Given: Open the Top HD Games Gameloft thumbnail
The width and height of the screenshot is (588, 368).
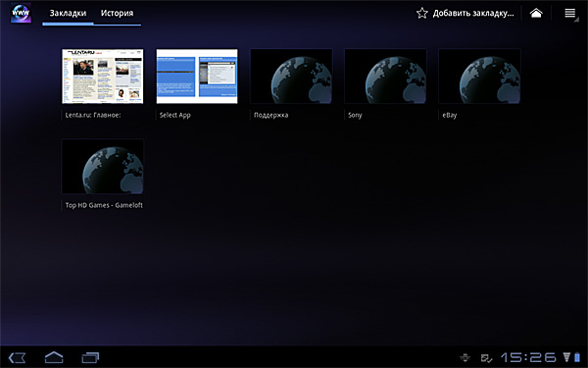Looking at the screenshot, I should [103, 167].
